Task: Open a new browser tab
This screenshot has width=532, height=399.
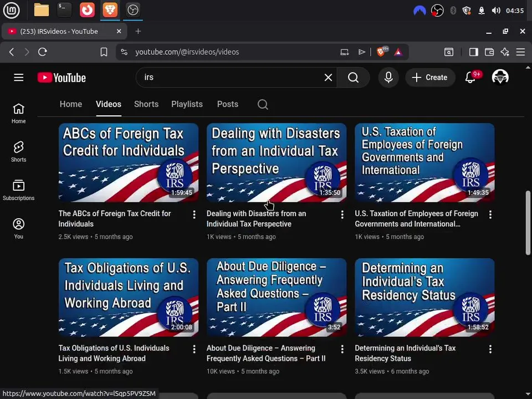Action: coord(138,32)
